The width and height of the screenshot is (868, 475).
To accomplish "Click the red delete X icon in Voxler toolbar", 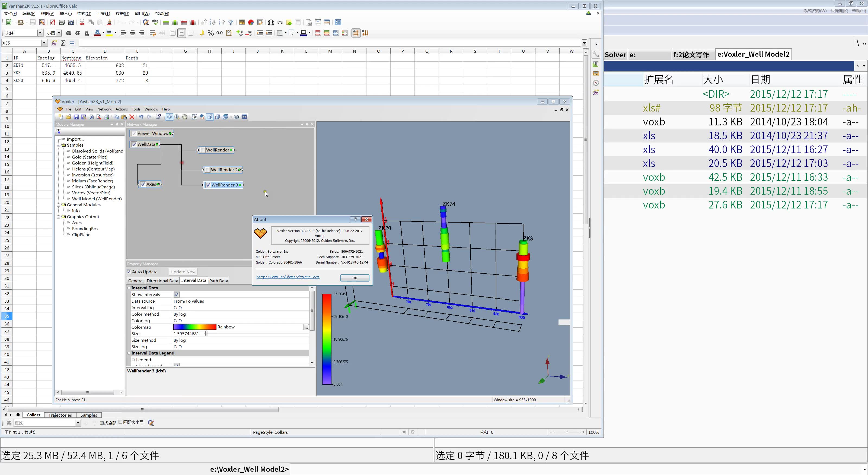I will 132,117.
